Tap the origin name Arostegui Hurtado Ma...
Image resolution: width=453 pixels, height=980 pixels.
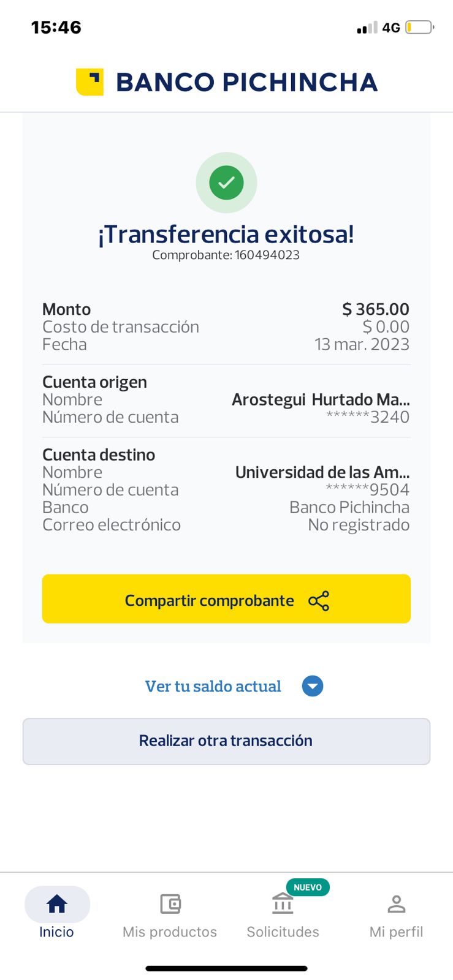(321, 400)
